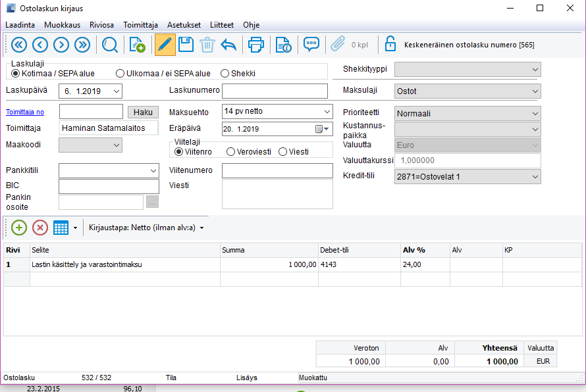Click into the Laskunumero input field
Image resolution: width=586 pixels, height=392 pixels.
[275, 91]
